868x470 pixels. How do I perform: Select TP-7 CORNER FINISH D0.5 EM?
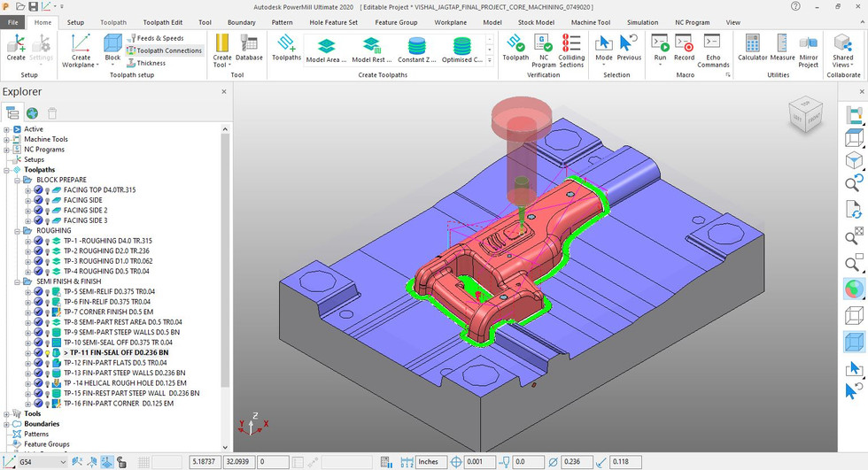click(108, 312)
